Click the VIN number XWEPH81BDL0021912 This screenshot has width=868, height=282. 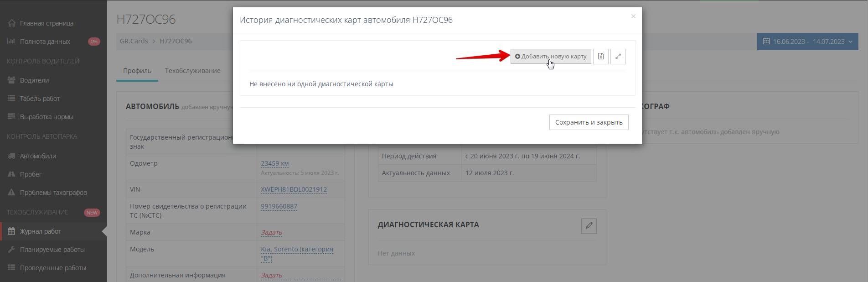(x=294, y=189)
